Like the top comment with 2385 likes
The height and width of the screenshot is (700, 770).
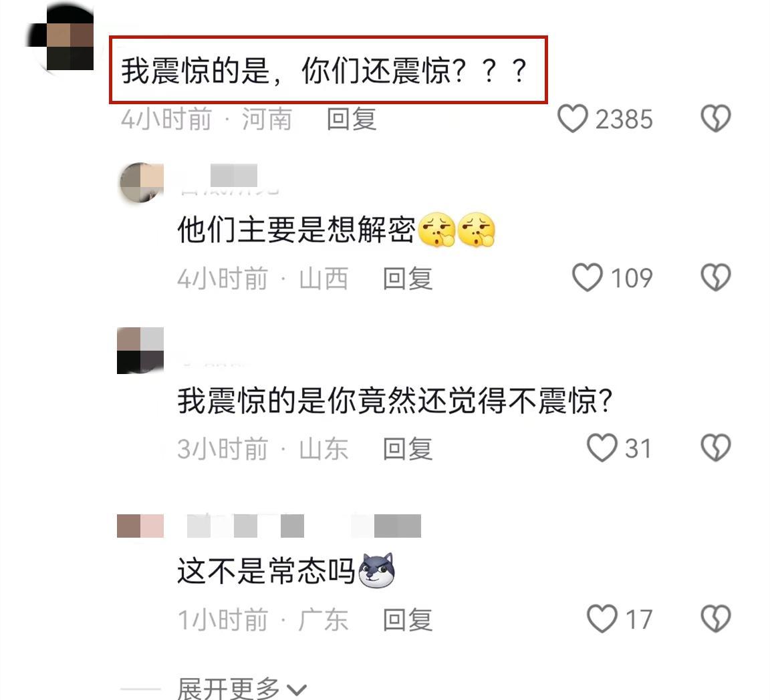click(573, 119)
